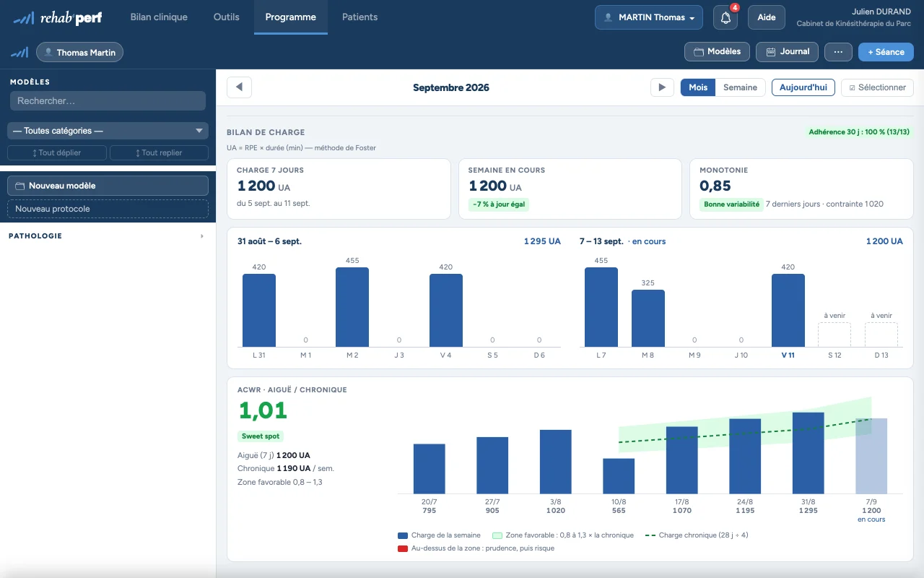Switch the calendar to Mois view
Viewport: 924px width, 578px height.
[698, 87]
